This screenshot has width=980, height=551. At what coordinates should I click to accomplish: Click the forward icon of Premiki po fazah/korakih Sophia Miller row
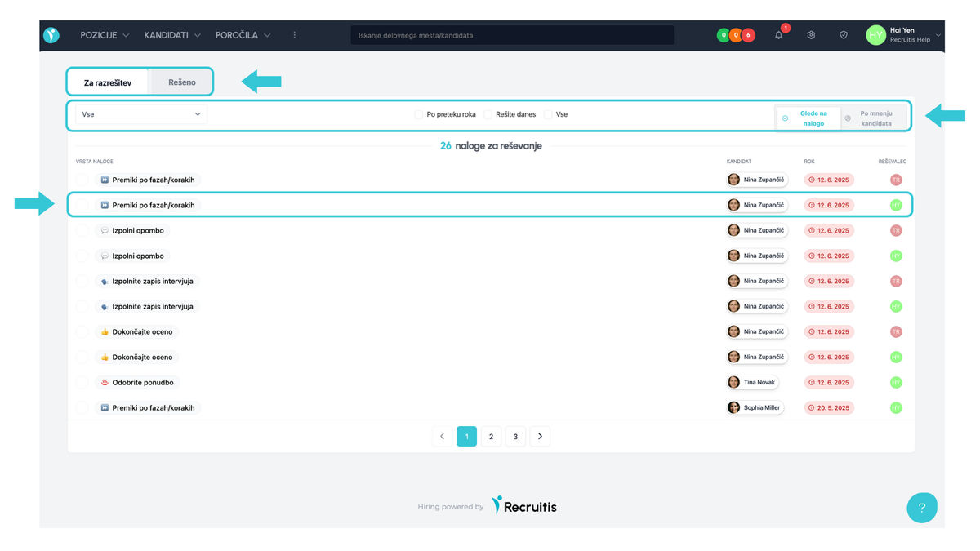coord(105,407)
